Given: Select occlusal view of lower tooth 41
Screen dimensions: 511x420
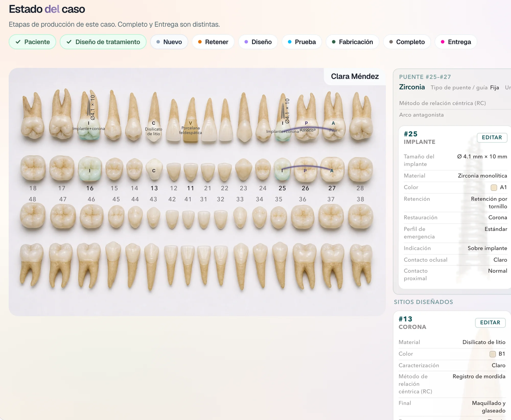Looking at the screenshot, I should pyautogui.click(x=188, y=219).
